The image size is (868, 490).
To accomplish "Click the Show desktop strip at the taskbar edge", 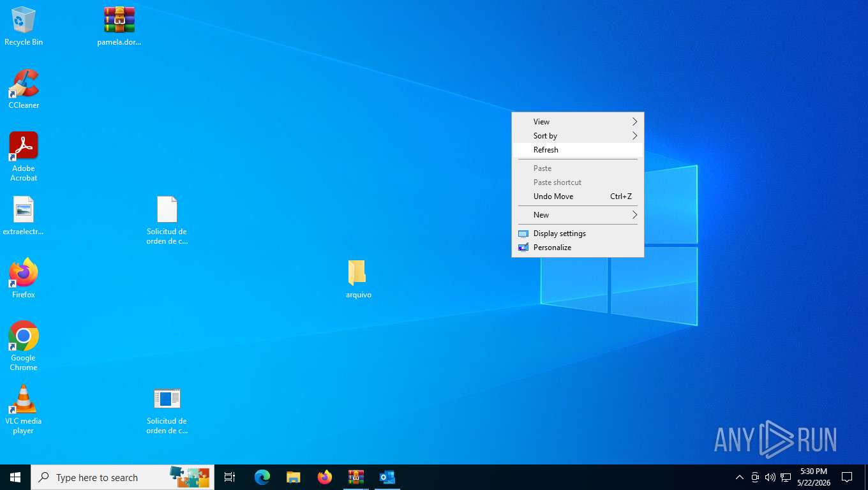I will pyautogui.click(x=865, y=477).
